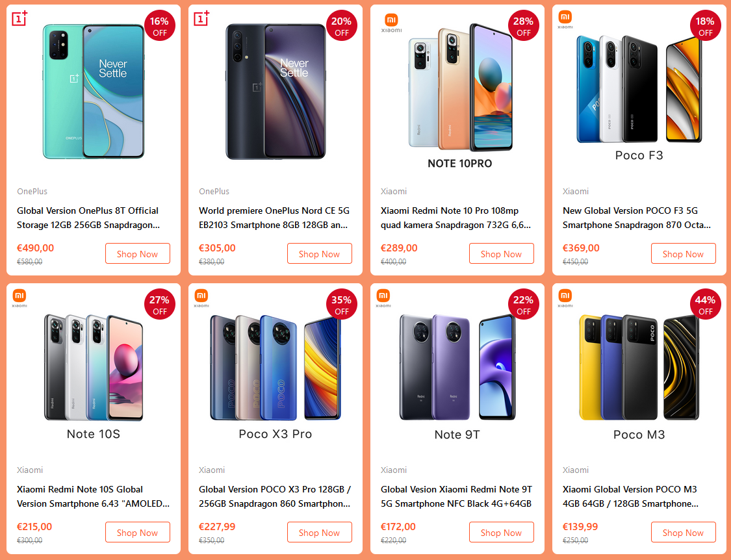Viewport: 731px width, 560px height.
Task: Open Xiaomi Redmi Note 10 Pro title link
Action: click(x=455, y=218)
